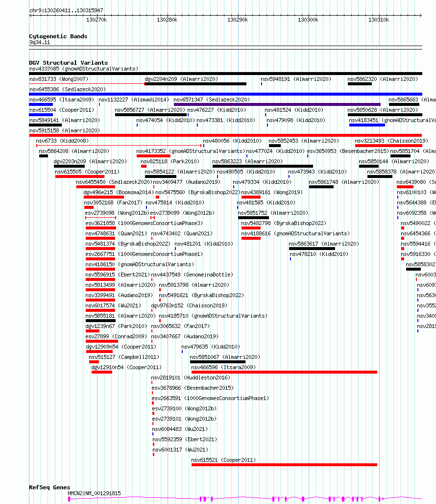This screenshot has width=436, height=504.
Task: Click nsv5862320 (Almarri2020) variant label
Action: click(383, 79)
